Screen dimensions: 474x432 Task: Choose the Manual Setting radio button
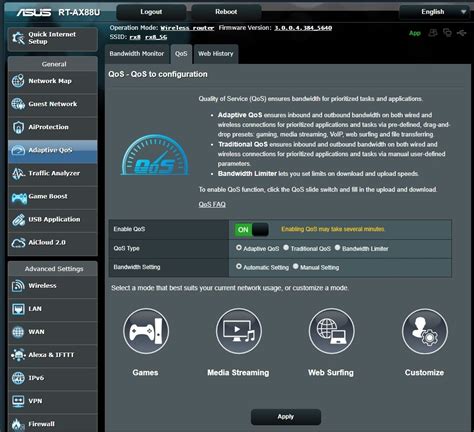(x=296, y=266)
